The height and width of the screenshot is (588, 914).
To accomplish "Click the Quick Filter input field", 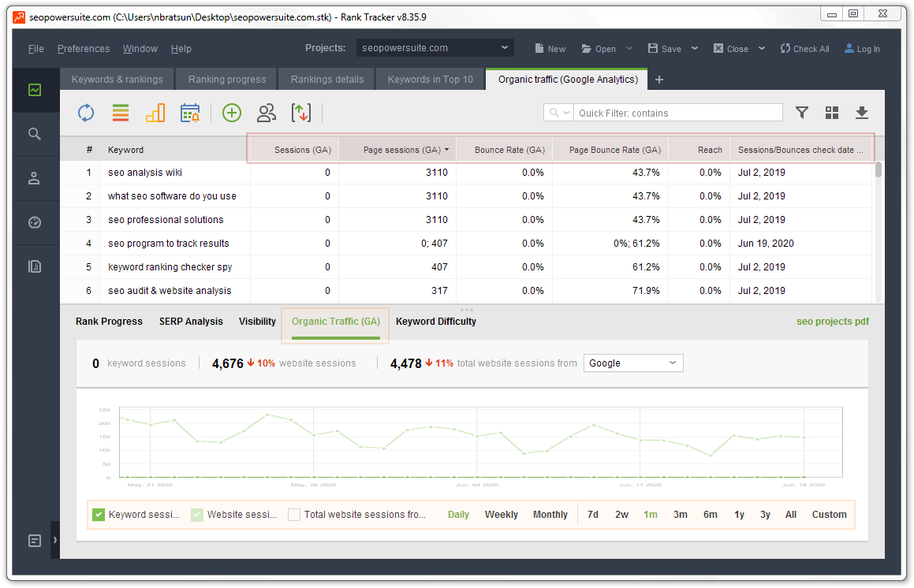I will 678,113.
